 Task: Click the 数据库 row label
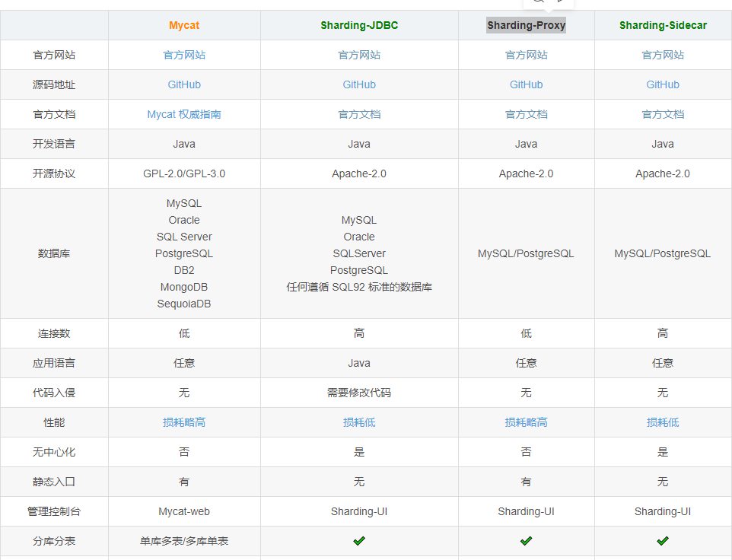(x=54, y=253)
